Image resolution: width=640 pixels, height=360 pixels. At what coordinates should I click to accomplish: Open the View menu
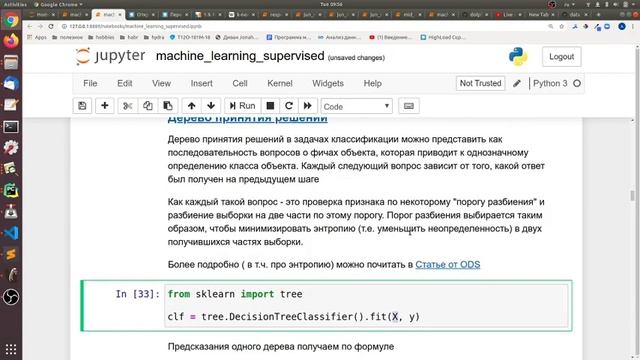click(x=161, y=83)
